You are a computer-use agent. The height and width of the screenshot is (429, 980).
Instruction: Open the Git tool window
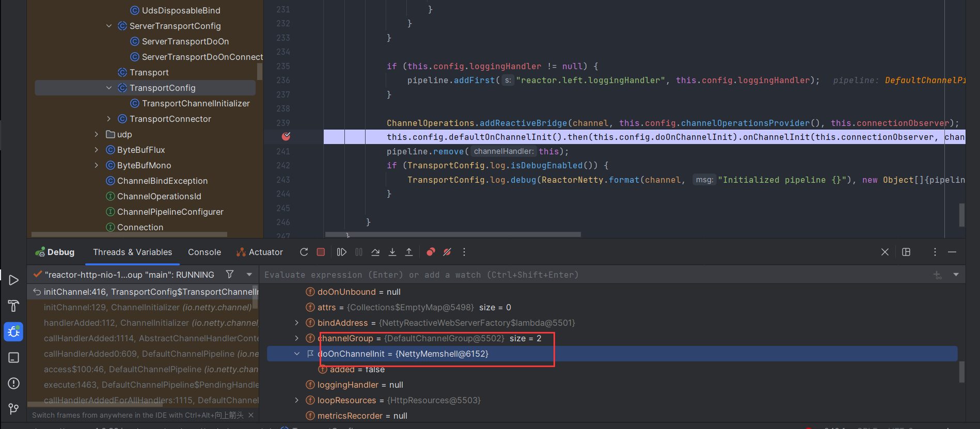14,409
